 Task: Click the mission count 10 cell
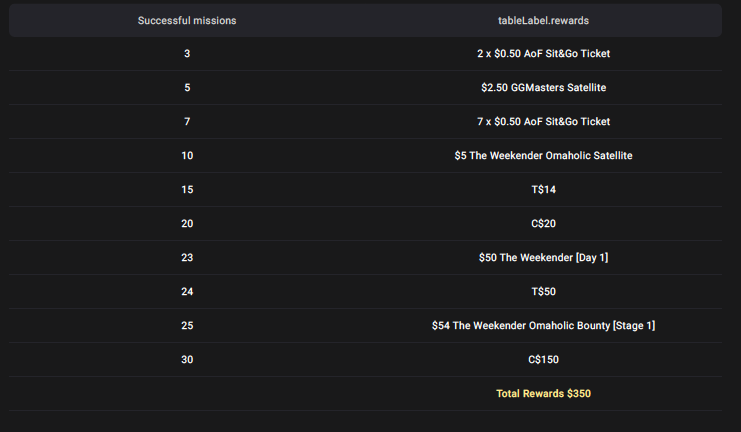tap(187, 156)
